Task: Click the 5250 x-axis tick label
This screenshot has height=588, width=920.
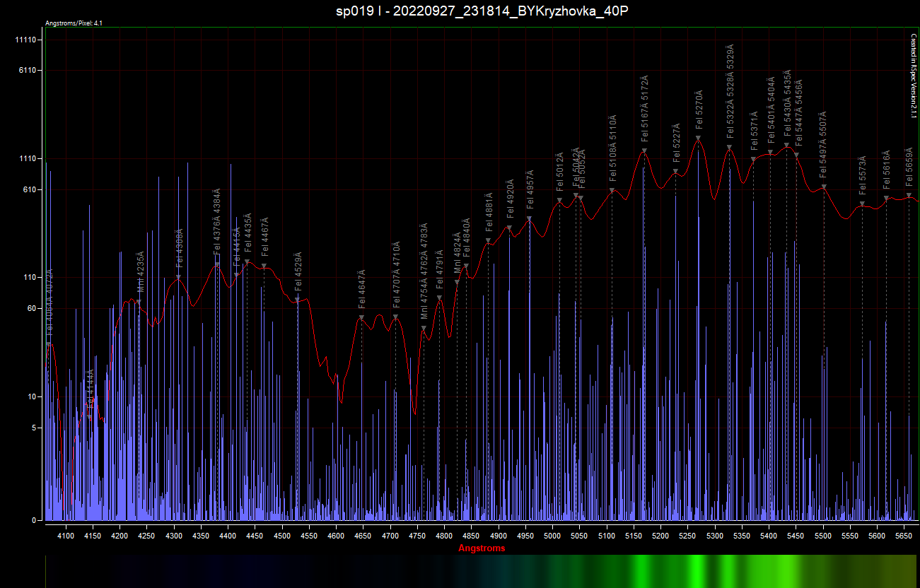Action: (x=688, y=536)
